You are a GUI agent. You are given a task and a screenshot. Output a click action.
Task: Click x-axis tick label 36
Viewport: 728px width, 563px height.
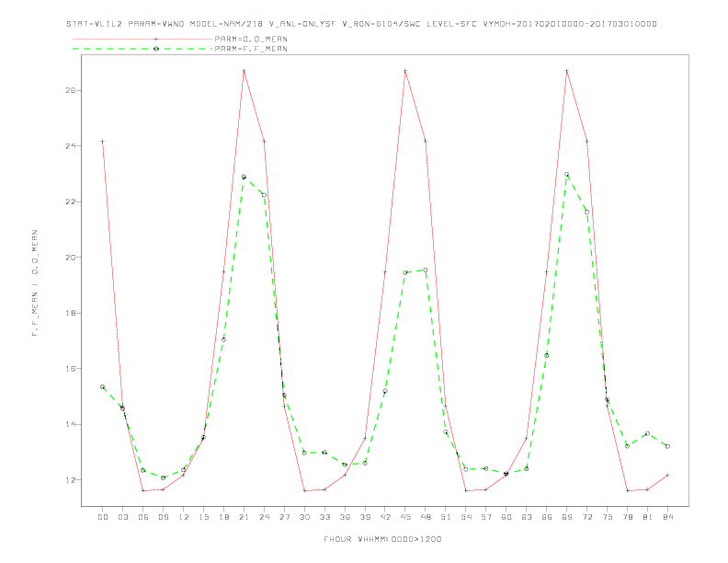click(x=345, y=517)
